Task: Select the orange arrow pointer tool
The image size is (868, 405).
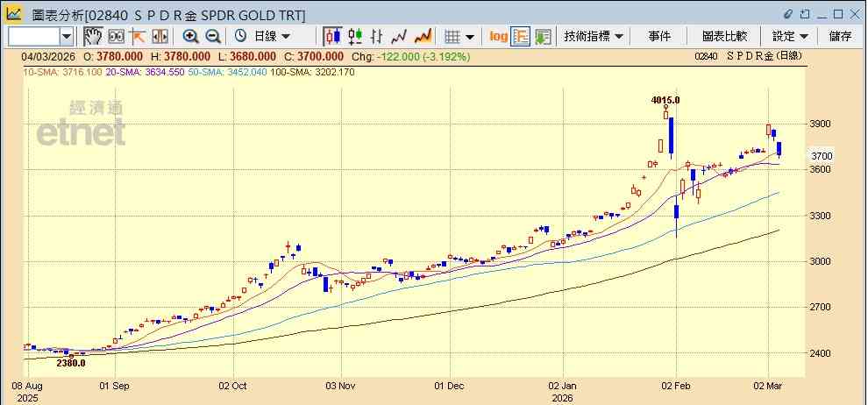Action: [138, 37]
